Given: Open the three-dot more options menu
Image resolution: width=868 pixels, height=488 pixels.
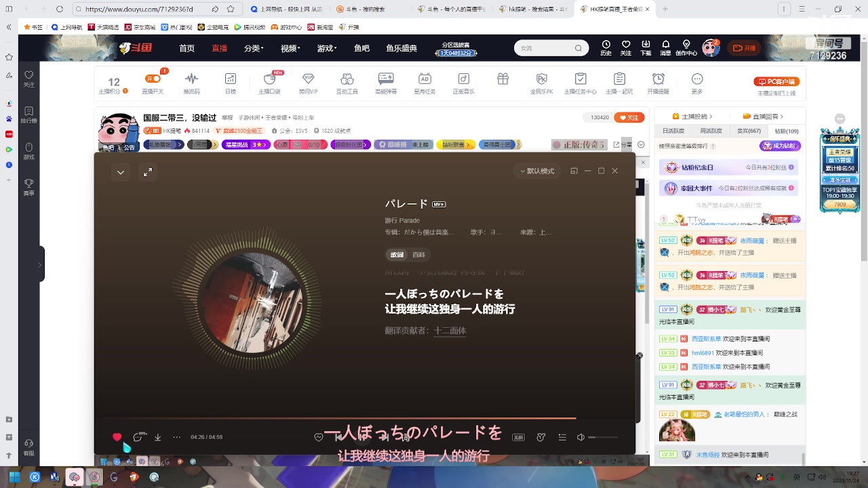Looking at the screenshot, I should coord(176,437).
